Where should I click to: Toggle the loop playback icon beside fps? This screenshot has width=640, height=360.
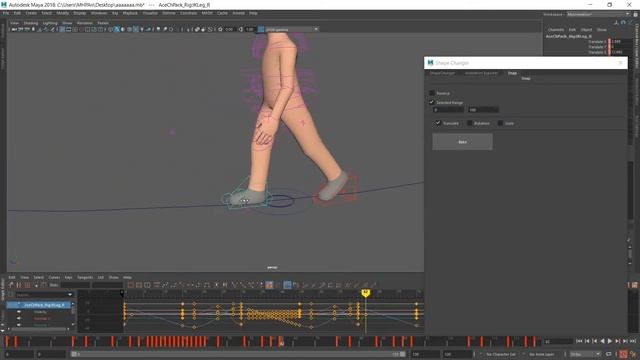[609, 354]
